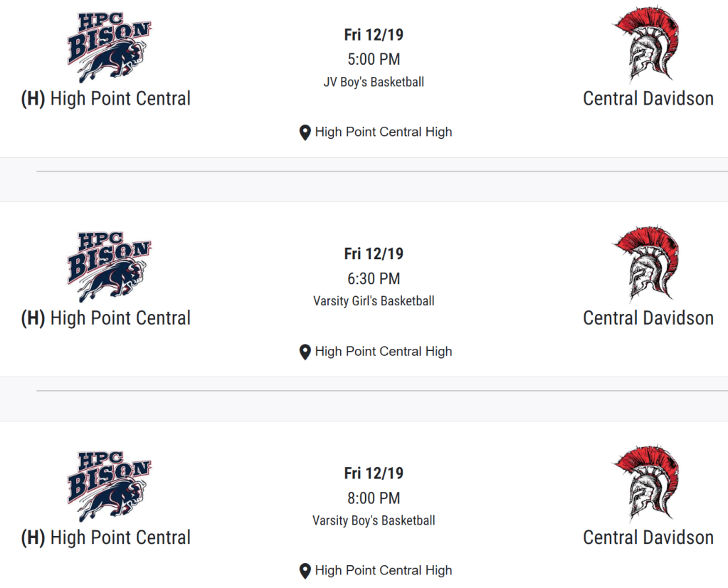Click location pin icon for 8:00 PM game

click(305, 571)
